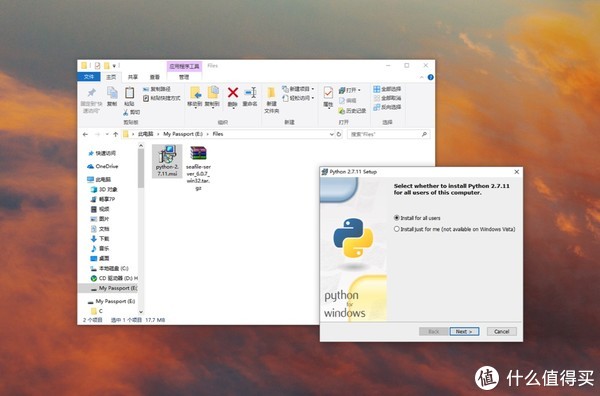The width and height of the screenshot is (600, 396).
Task: Open the quick access toolbar customize dropdown
Action: [114, 66]
